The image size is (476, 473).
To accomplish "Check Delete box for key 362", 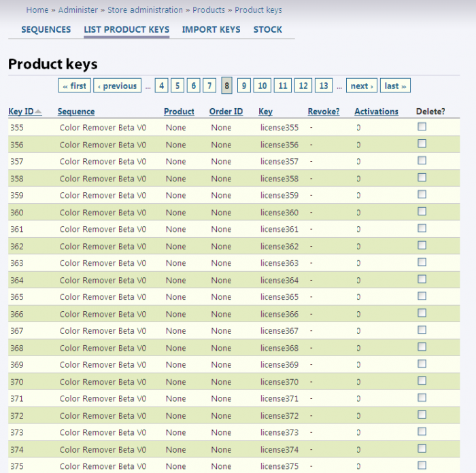I will pyautogui.click(x=422, y=245).
